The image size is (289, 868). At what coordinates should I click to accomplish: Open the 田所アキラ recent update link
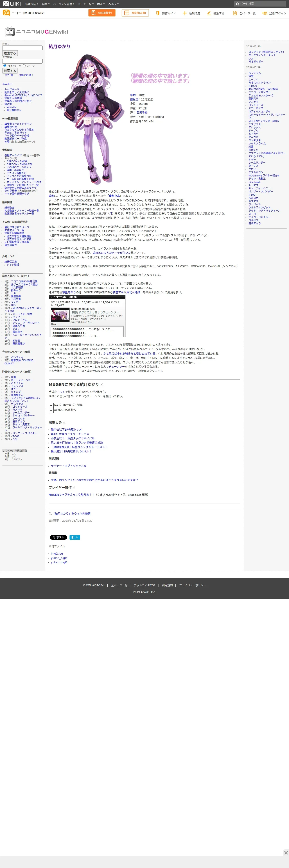click(x=254, y=223)
